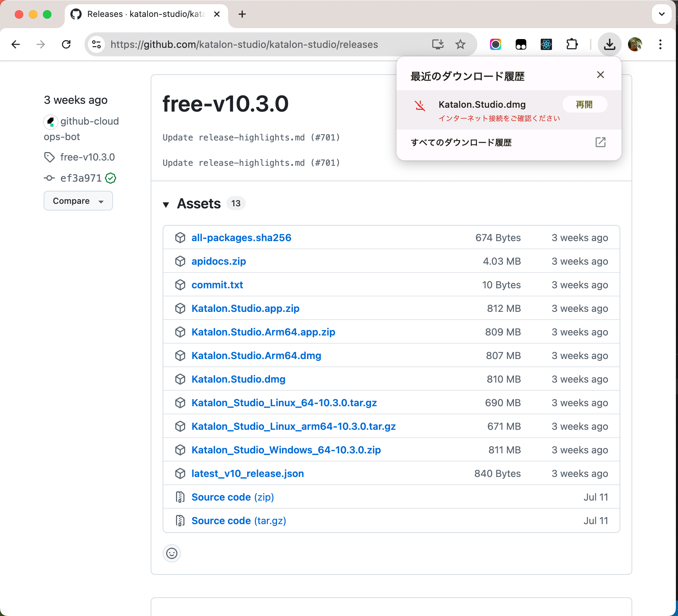Click the smiley reaction icon below Assets
The height and width of the screenshot is (616, 678).
coord(172,553)
